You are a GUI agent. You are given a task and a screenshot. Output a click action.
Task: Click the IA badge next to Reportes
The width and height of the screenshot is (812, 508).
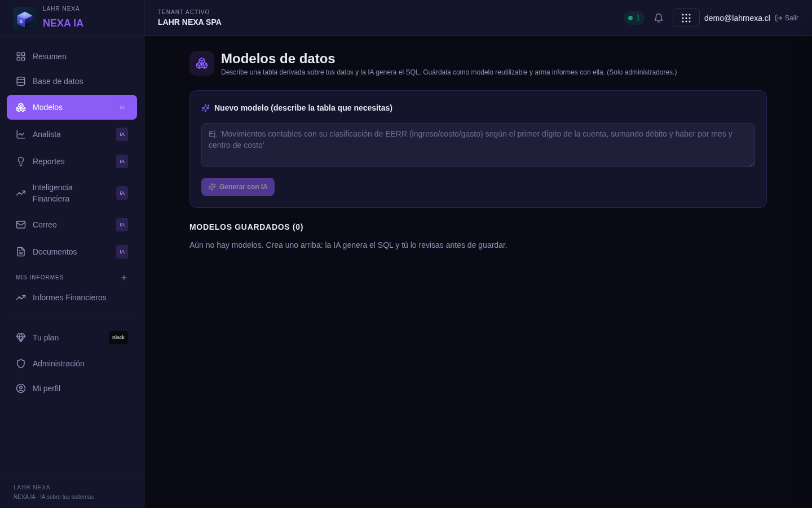click(122, 161)
